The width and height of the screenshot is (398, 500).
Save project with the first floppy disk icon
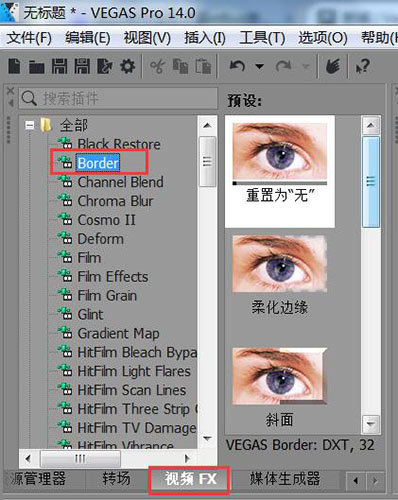point(59,66)
